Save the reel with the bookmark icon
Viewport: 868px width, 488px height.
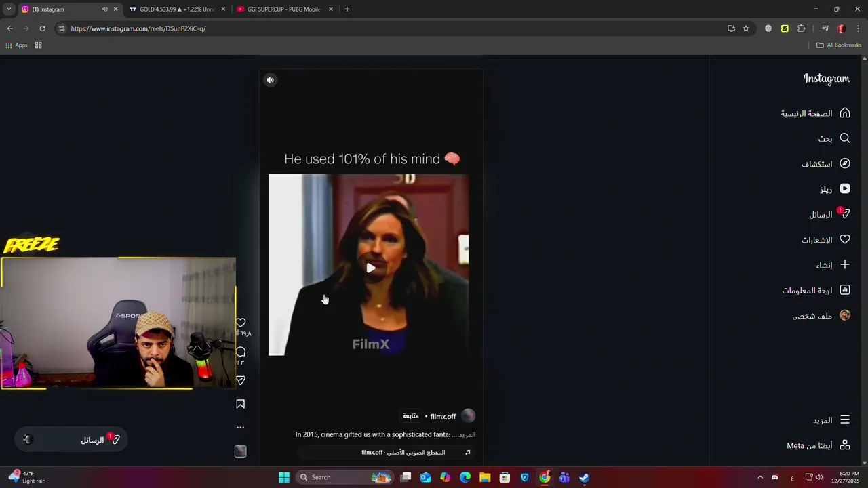[x=241, y=404]
